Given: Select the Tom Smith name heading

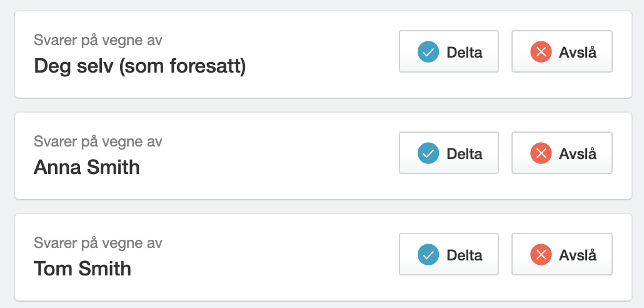Looking at the screenshot, I should click(83, 269).
